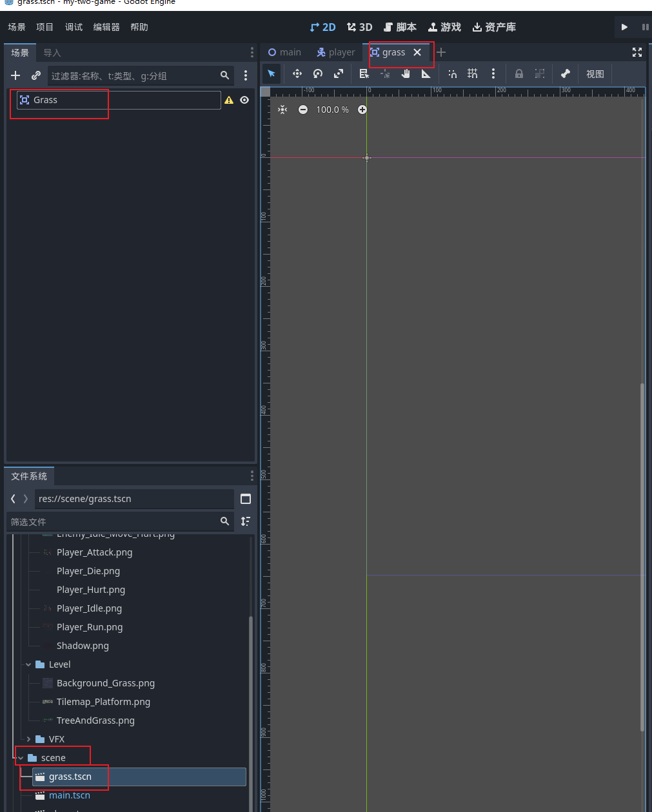Viewport: 652px width, 812px height.
Task: Click the group selected nodes icon
Action: coord(540,73)
